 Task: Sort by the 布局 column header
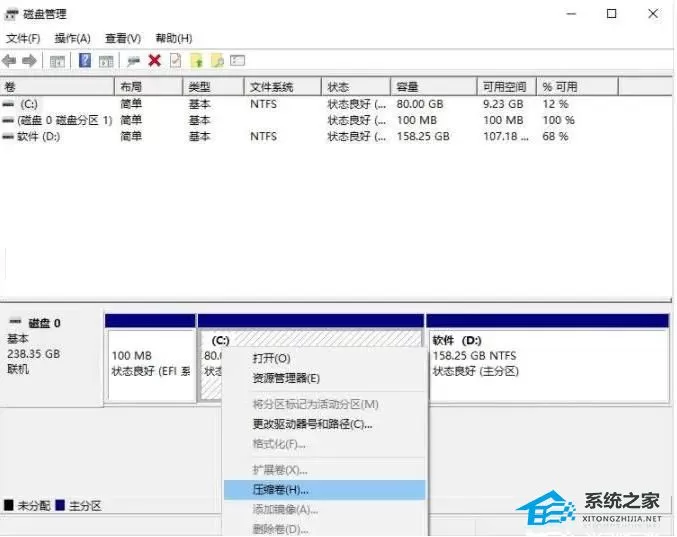pos(149,87)
